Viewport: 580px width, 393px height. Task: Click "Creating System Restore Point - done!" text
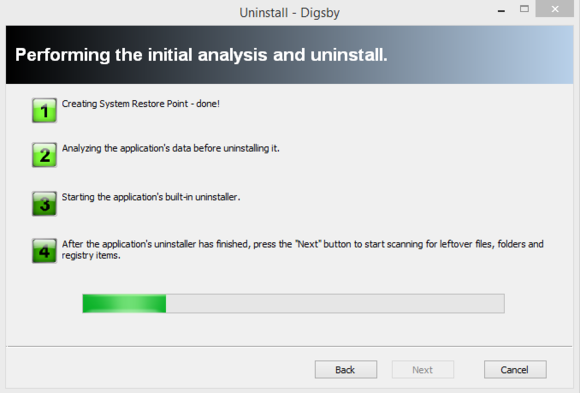[141, 104]
